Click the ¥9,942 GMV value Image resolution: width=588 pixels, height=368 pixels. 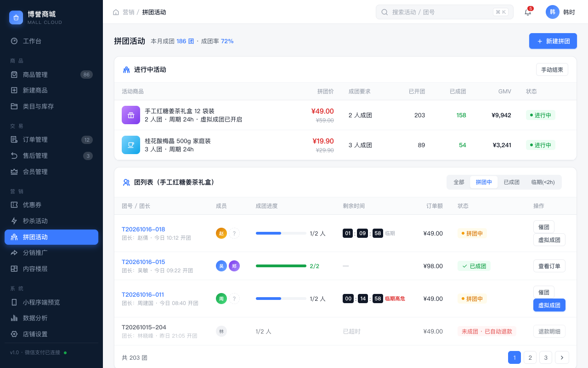click(501, 115)
